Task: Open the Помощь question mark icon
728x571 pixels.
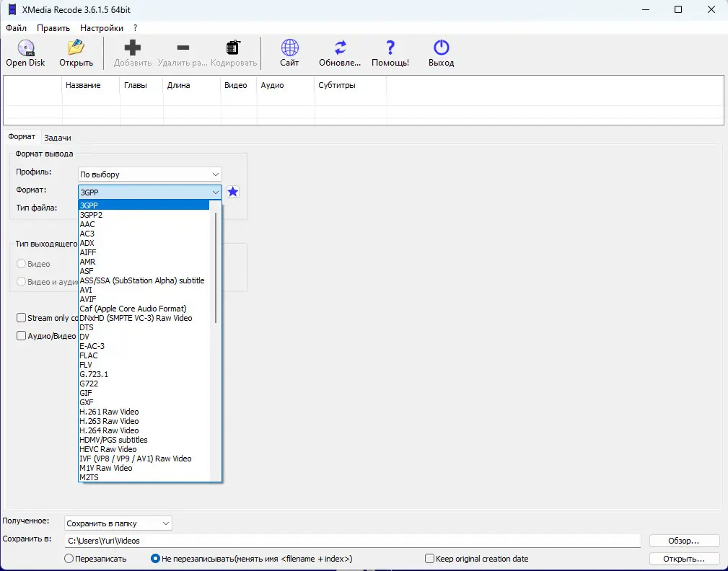Action: [x=390, y=48]
